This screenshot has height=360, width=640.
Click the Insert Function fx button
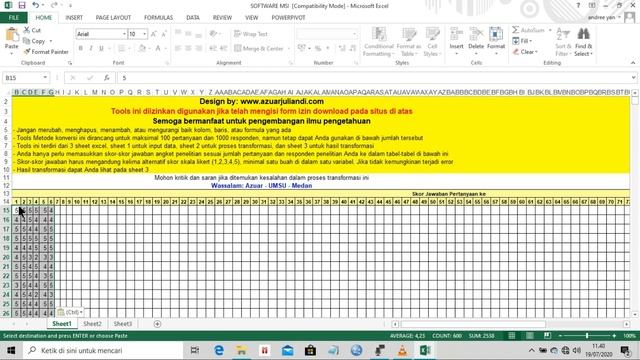(x=107, y=78)
